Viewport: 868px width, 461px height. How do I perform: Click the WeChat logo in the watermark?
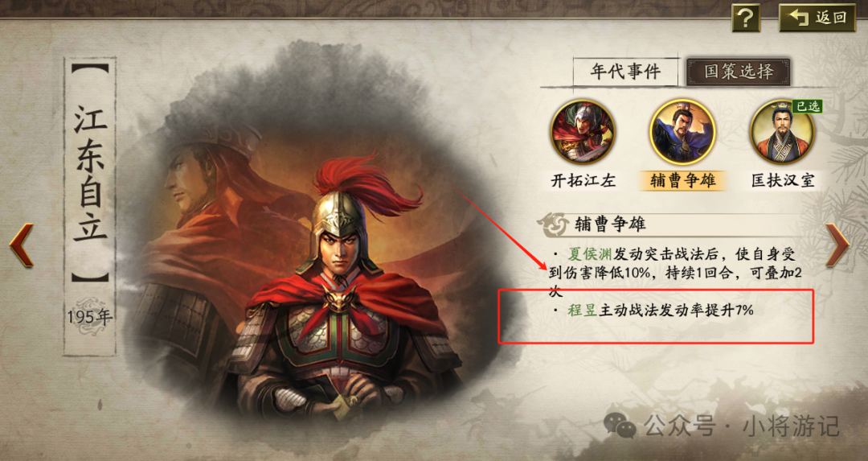(x=620, y=424)
